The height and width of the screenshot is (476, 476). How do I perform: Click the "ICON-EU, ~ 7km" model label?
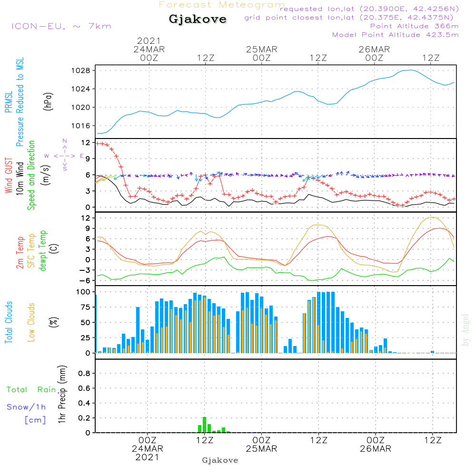click(x=61, y=26)
